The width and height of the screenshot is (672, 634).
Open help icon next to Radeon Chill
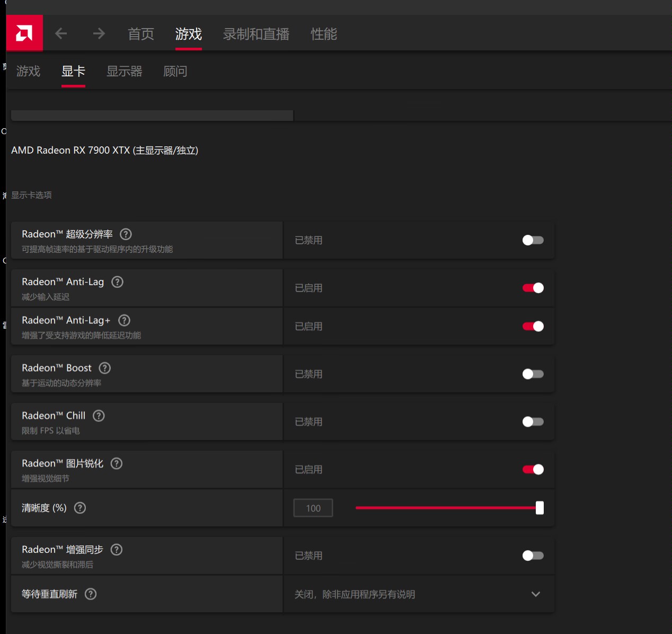(x=99, y=416)
